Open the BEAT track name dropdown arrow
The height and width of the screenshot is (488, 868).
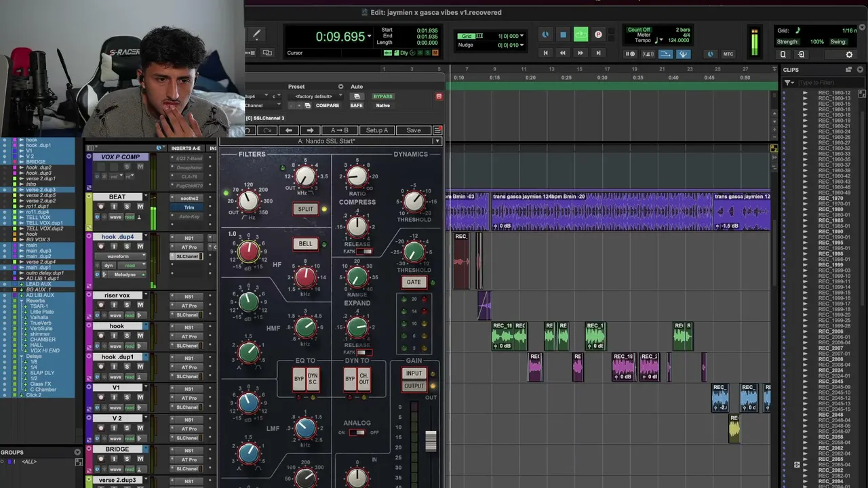point(145,197)
